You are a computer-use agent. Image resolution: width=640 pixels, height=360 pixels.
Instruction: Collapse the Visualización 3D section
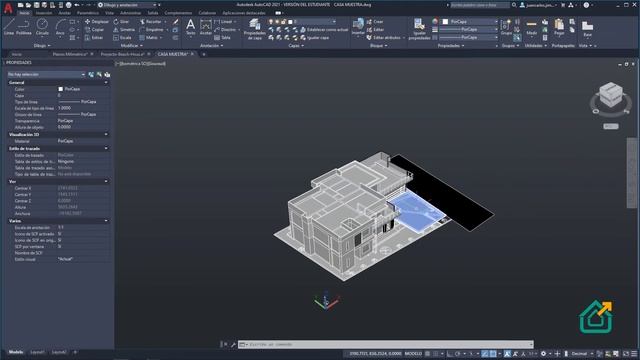(106, 134)
